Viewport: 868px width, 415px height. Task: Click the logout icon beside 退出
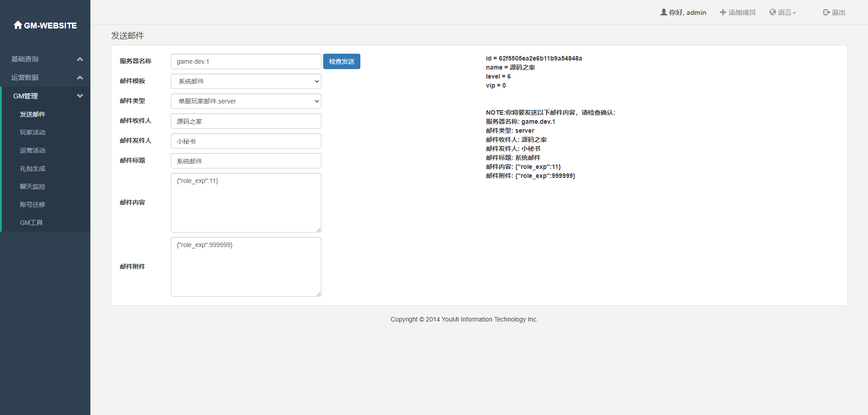[x=826, y=12]
